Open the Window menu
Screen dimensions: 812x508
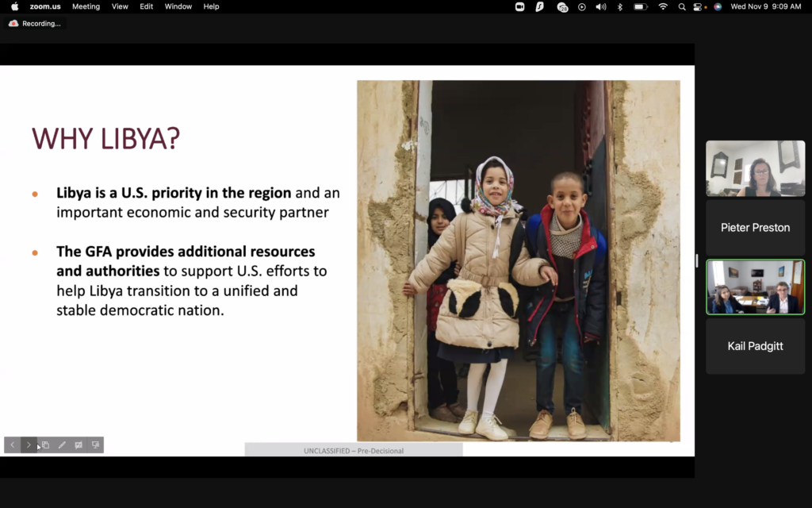178,6
